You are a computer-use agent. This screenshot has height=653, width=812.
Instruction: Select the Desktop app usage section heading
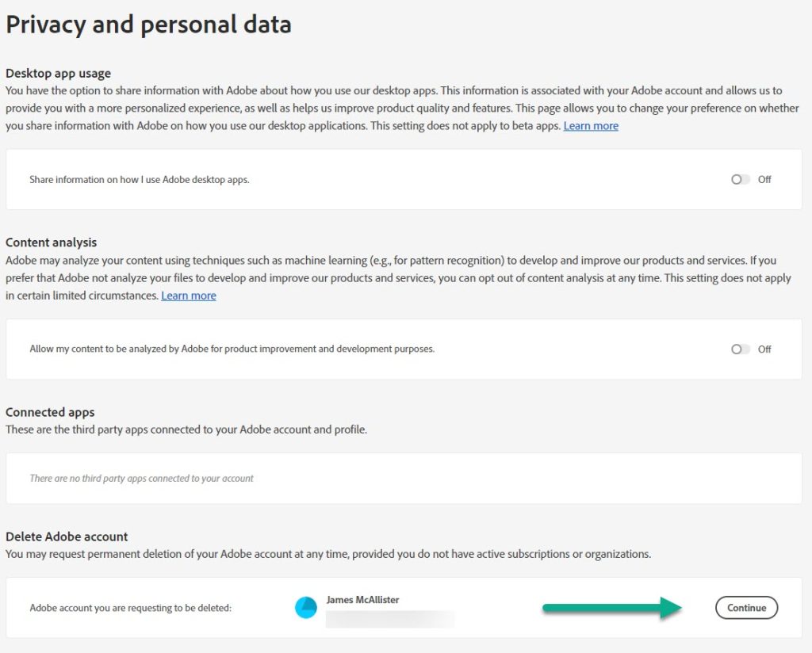[x=58, y=74]
